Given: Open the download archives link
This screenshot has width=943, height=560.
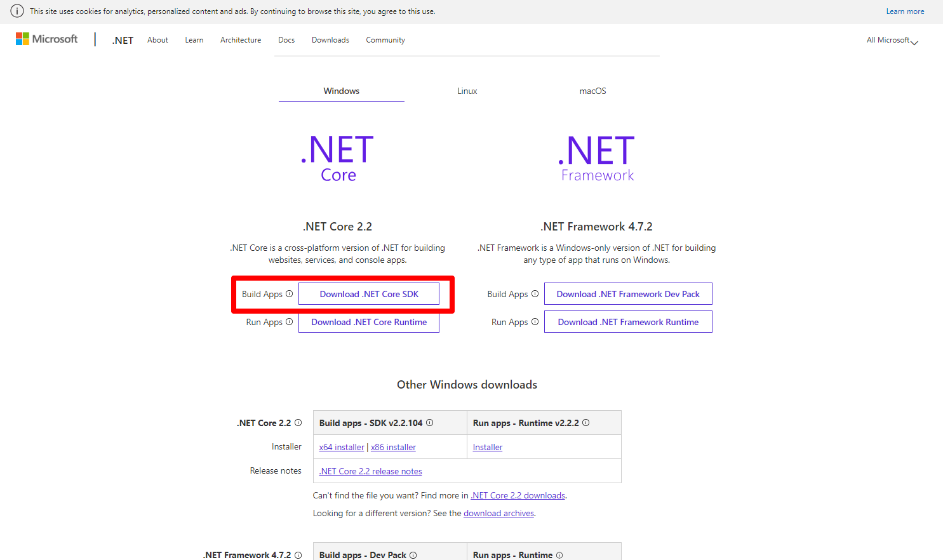Looking at the screenshot, I should click(498, 514).
